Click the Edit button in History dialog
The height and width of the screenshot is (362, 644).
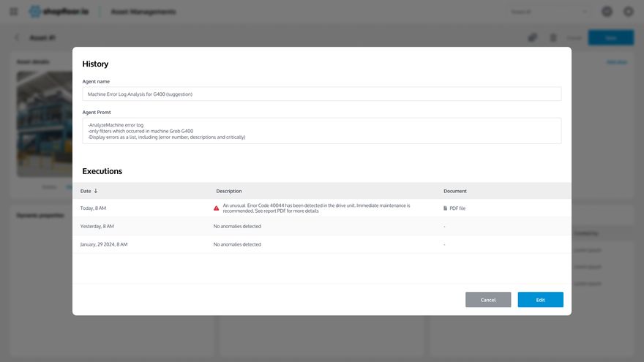(x=540, y=300)
